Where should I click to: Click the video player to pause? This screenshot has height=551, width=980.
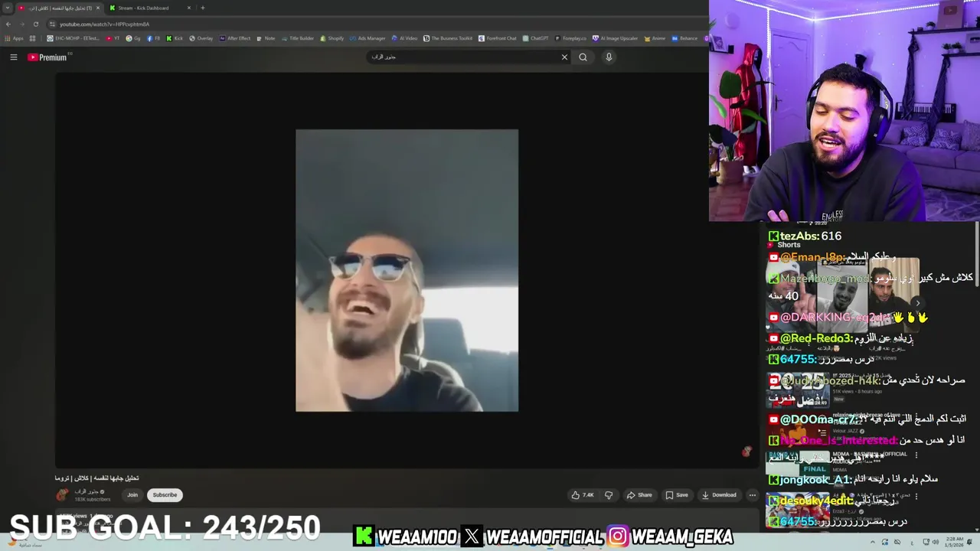point(407,270)
